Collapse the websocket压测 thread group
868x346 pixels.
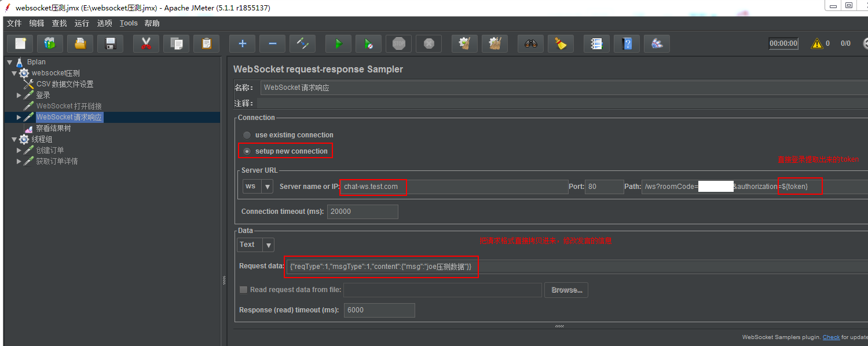pyautogui.click(x=14, y=73)
